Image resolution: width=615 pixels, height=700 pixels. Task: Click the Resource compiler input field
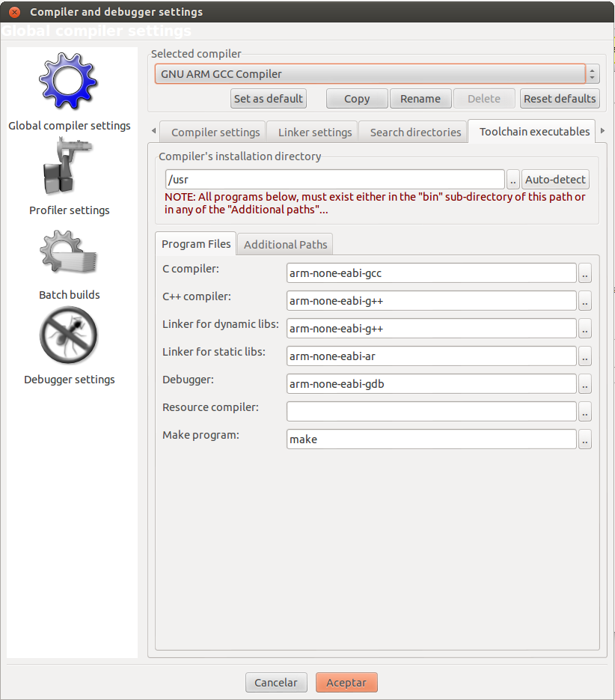click(432, 412)
